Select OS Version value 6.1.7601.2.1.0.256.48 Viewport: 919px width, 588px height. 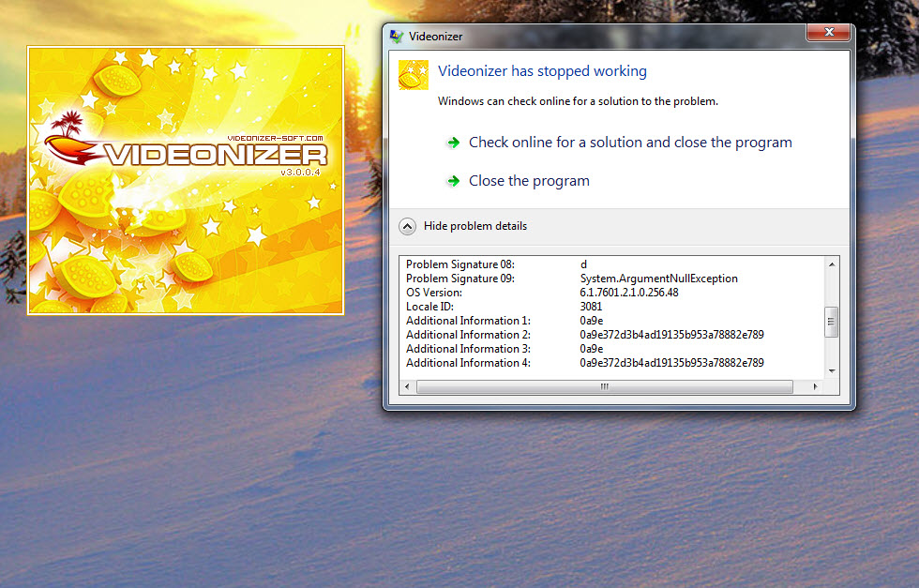629,293
